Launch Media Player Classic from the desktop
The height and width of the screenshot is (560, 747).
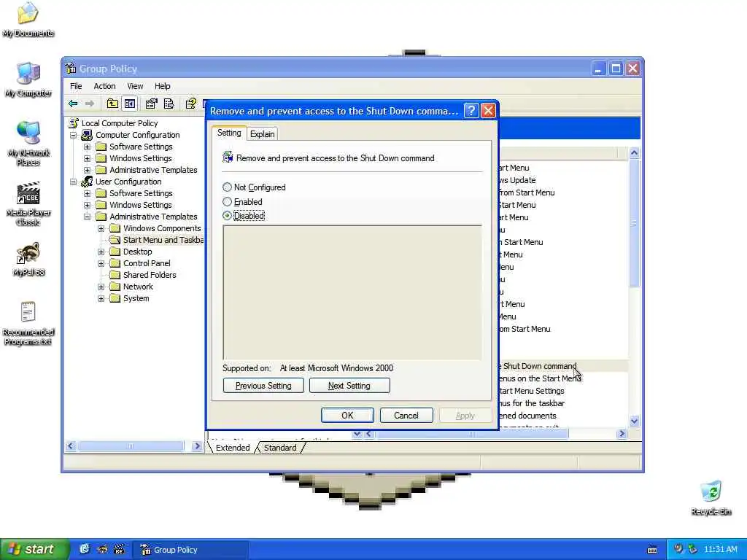(x=28, y=204)
